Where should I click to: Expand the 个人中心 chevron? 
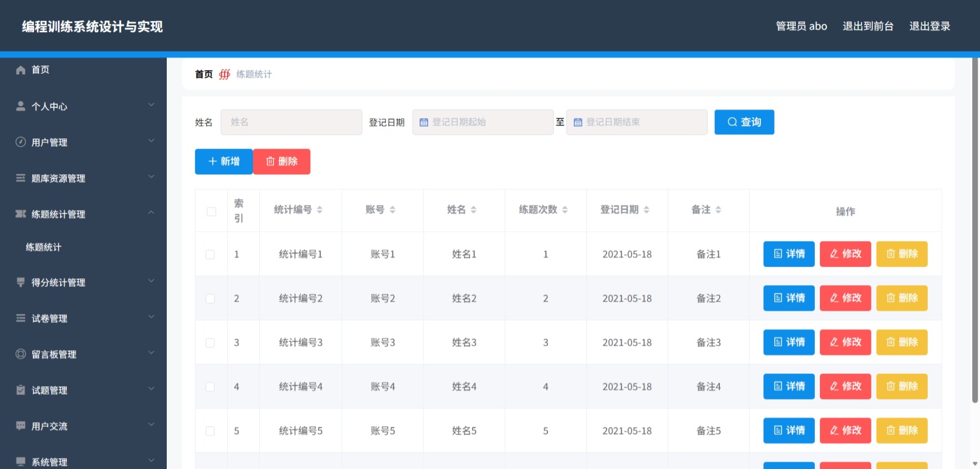pos(151,104)
